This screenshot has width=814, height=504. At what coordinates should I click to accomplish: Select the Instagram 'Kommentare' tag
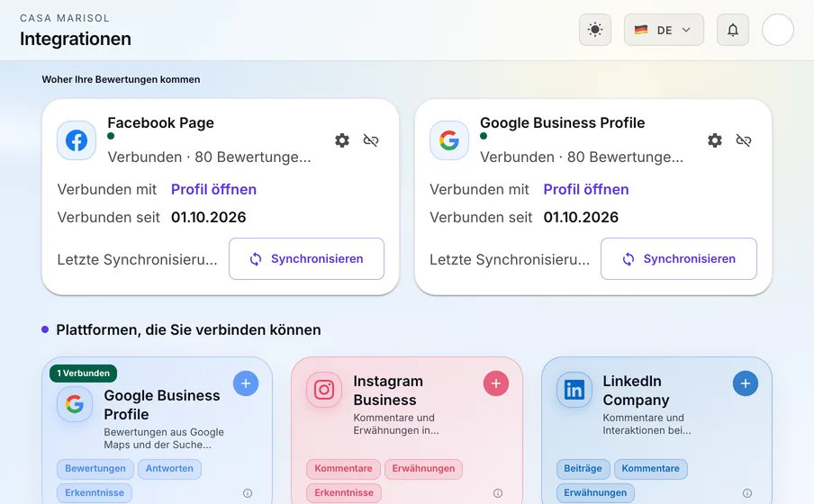click(x=343, y=469)
